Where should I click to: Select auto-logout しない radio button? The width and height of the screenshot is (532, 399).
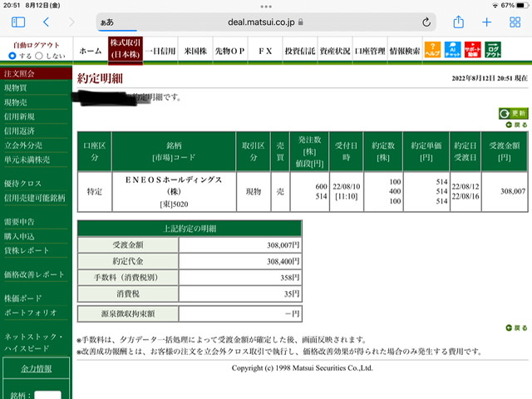point(39,56)
